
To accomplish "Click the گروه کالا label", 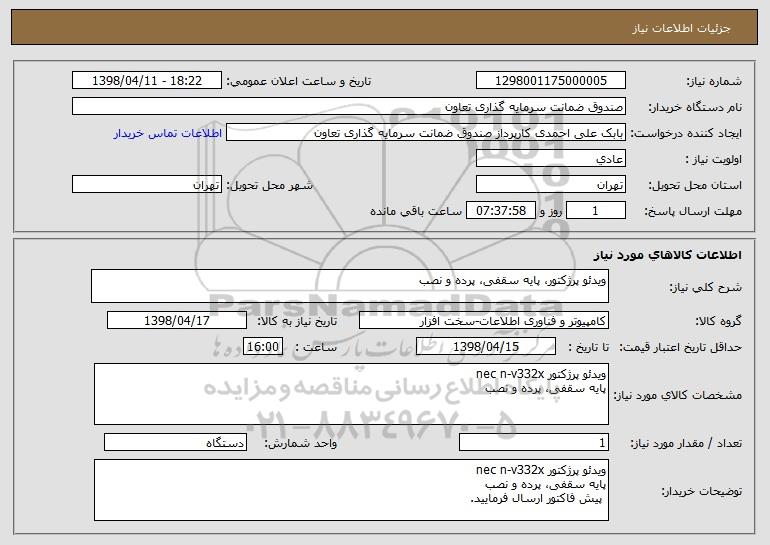I will pyautogui.click(x=718, y=321).
